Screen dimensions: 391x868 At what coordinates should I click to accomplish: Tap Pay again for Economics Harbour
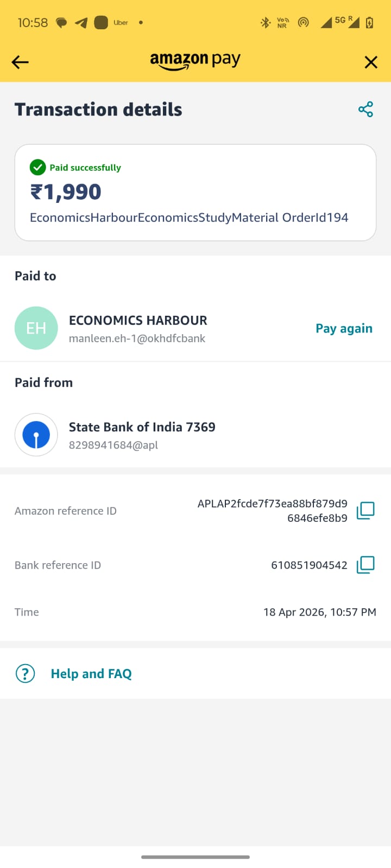tap(344, 328)
